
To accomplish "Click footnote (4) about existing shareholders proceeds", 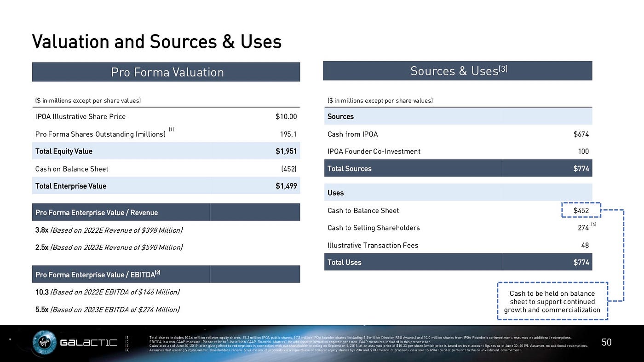I will (335, 350).
